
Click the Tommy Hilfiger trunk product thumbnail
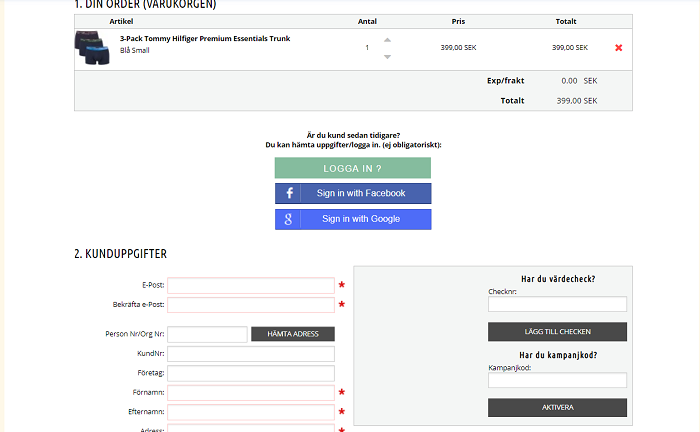tap(93, 48)
